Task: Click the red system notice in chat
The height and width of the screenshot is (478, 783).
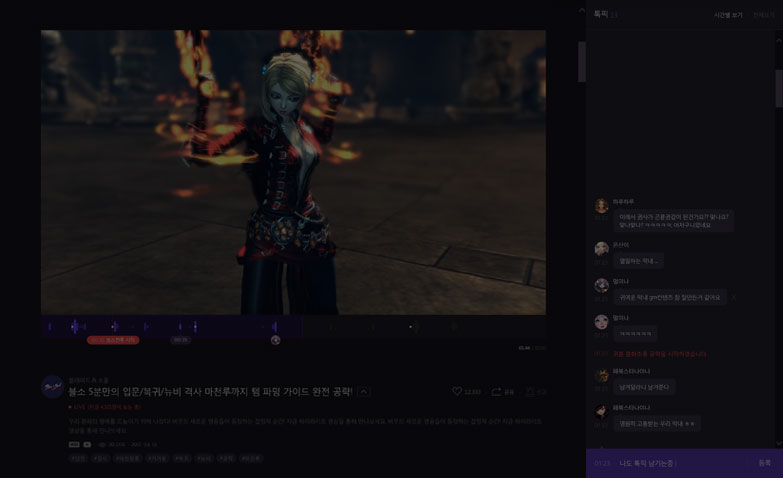Action: pos(659,354)
